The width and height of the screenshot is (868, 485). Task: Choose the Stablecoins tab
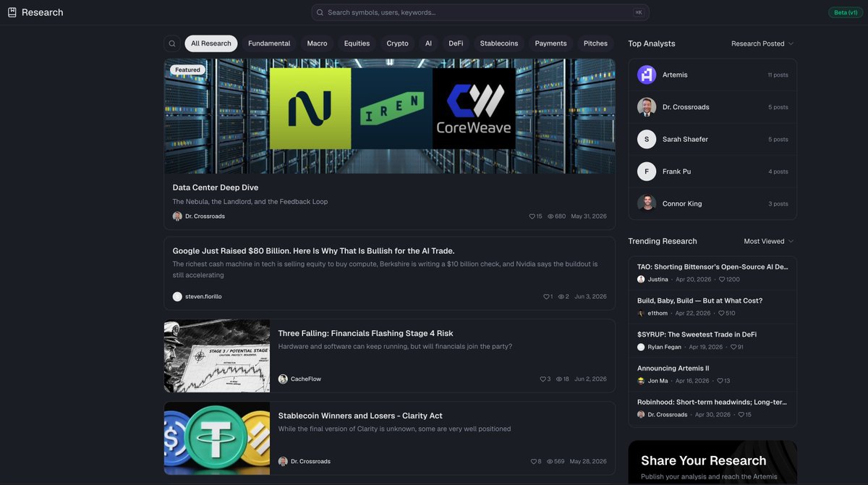pos(499,43)
